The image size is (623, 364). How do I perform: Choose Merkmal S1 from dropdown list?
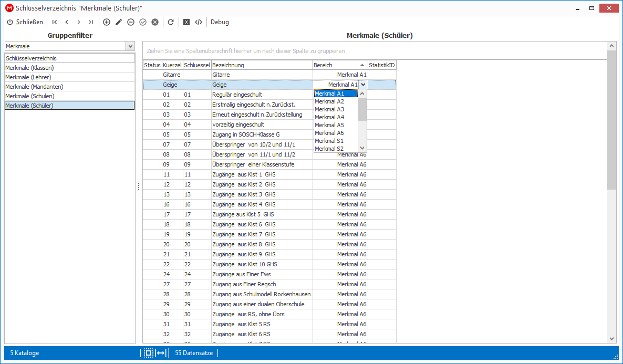pyautogui.click(x=336, y=141)
